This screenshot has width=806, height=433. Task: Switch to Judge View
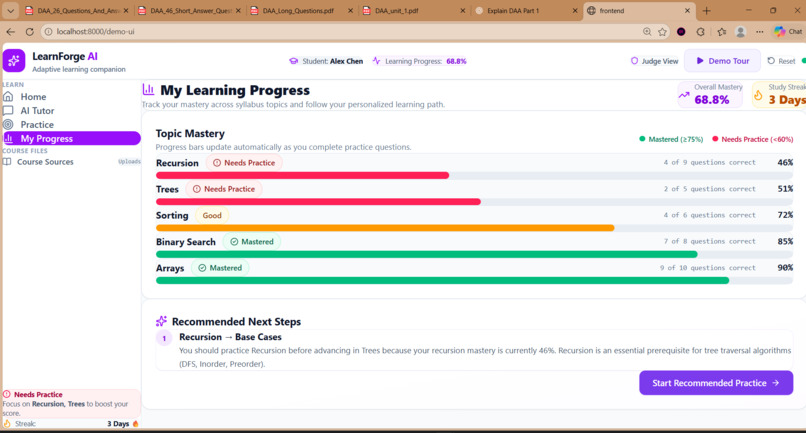[x=654, y=61]
